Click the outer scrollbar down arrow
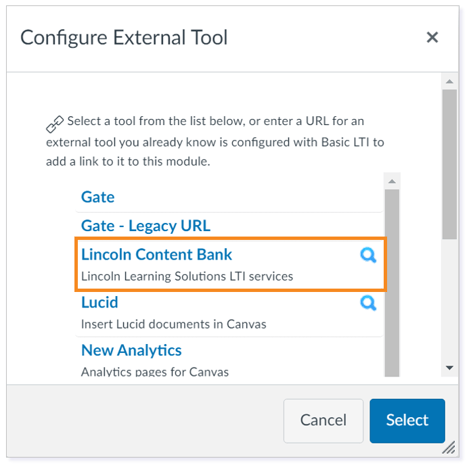This screenshot has width=471, height=465. point(449,368)
